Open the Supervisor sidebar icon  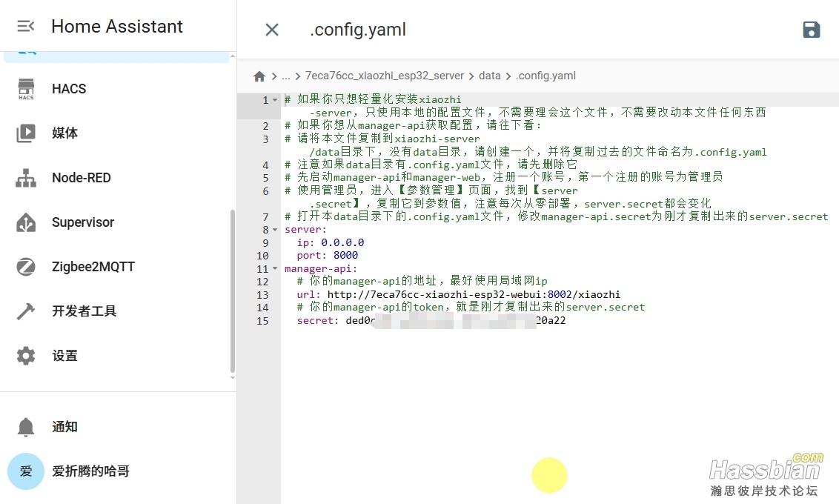(x=26, y=222)
